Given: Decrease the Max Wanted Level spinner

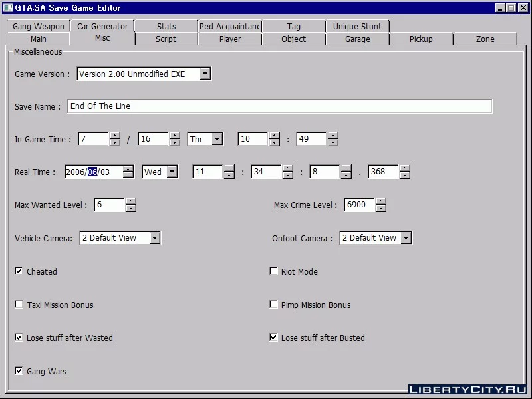Looking at the screenshot, I should pos(130,208).
